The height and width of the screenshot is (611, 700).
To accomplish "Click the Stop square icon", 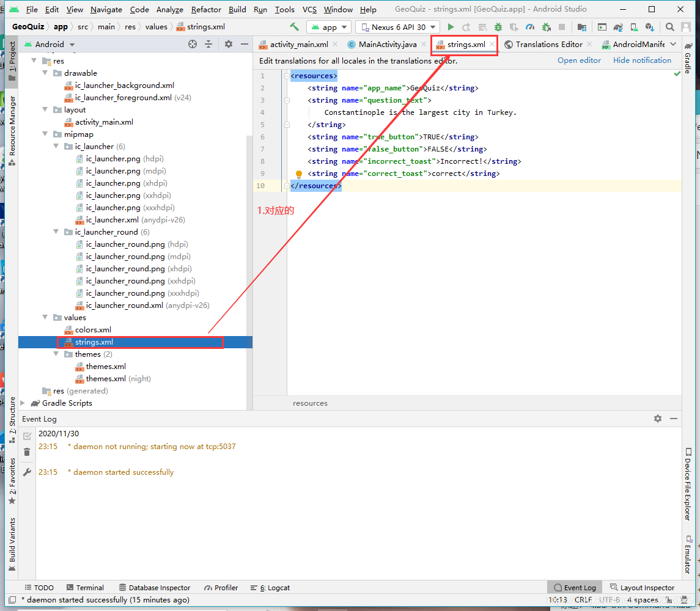I will (562, 27).
